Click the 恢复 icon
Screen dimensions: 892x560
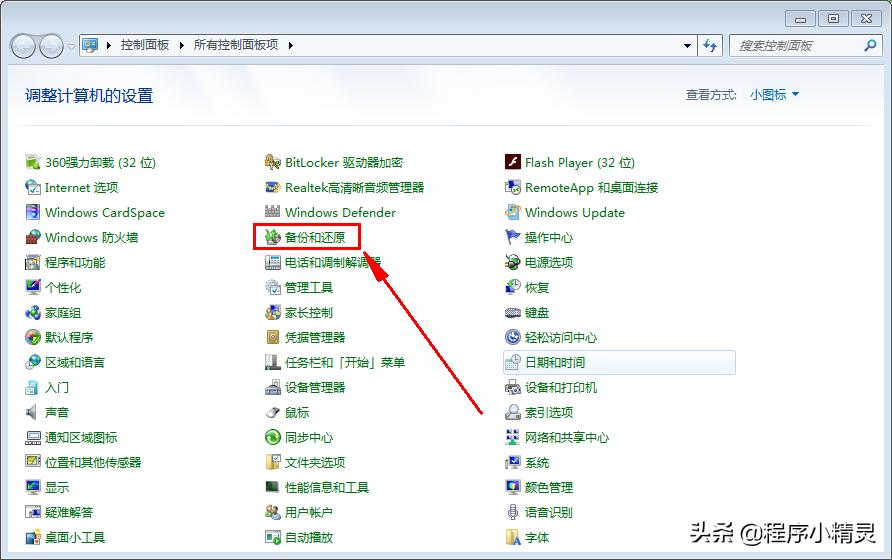coord(513,287)
